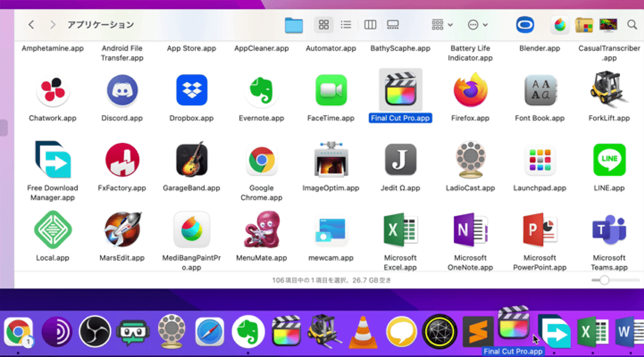Select the ForkLift.app icon in Finder

609,89
